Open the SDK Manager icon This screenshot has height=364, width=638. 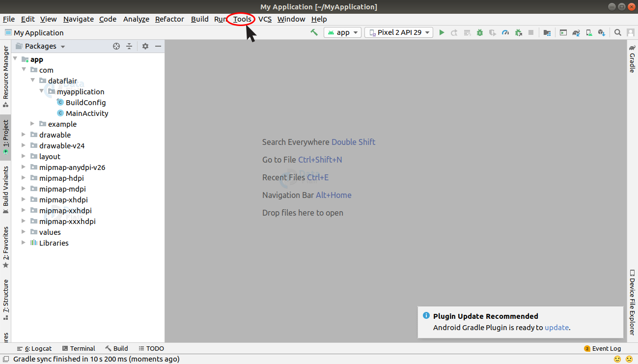[x=602, y=32]
